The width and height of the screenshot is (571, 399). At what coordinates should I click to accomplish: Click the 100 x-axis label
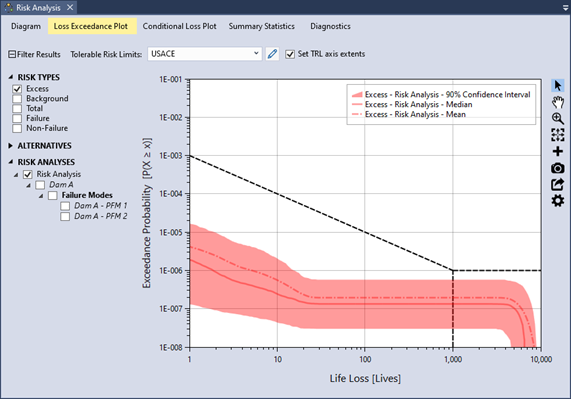pyautogui.click(x=365, y=360)
